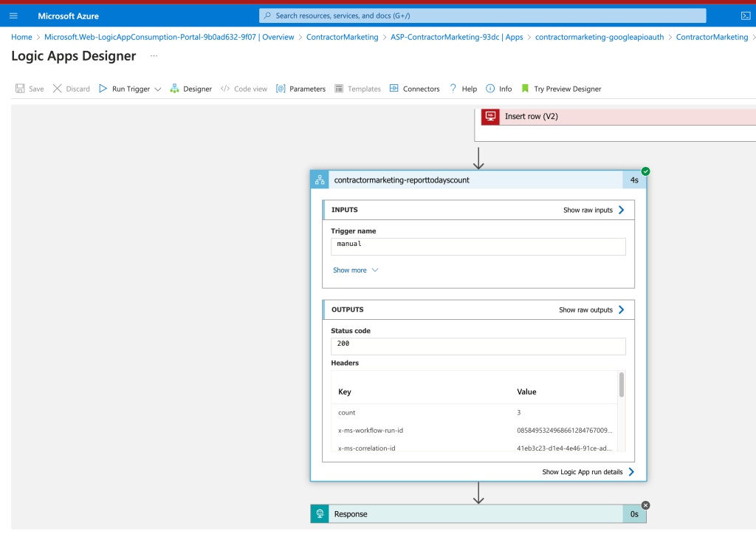Click the count value 3
Screen dimensions: 756x540
click(519, 413)
